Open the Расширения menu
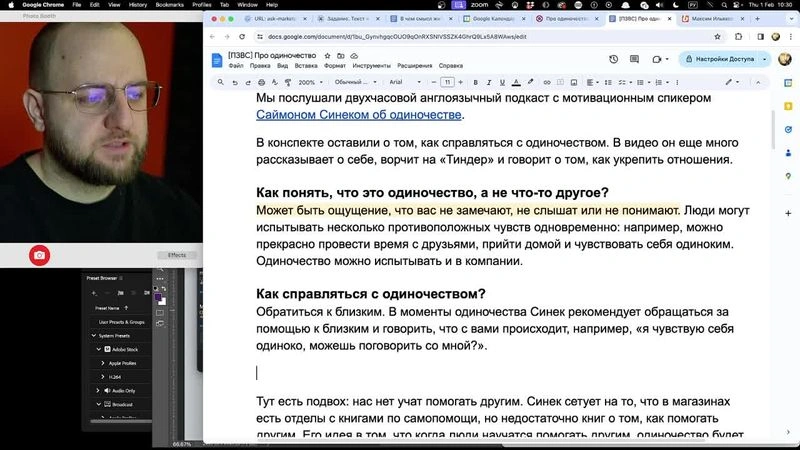The height and width of the screenshot is (450, 800). (415, 66)
